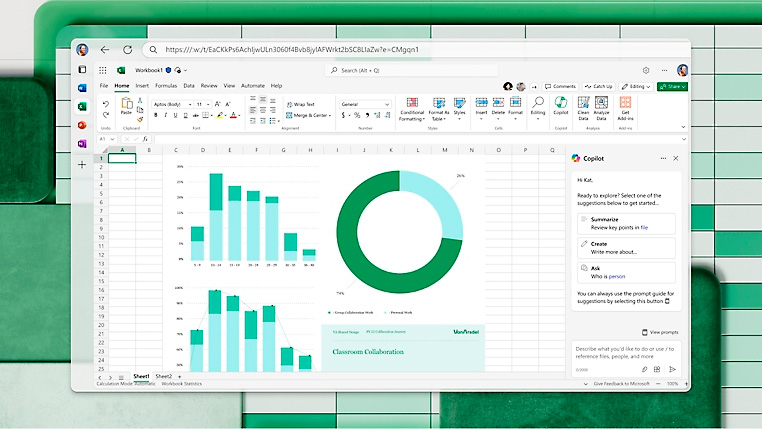Toggle Wrap Text for cells
Viewport: 762px width, 429px height.
coord(299,104)
